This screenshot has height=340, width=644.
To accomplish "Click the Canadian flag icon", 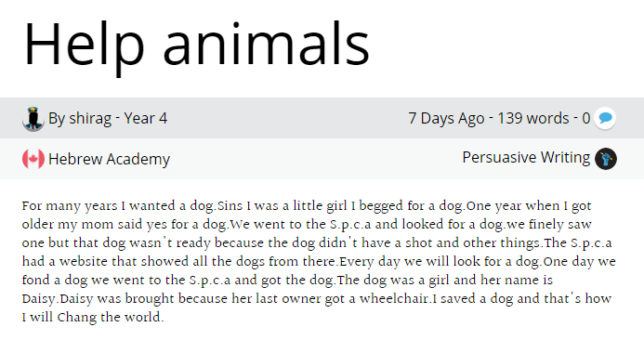I will pyautogui.click(x=33, y=159).
